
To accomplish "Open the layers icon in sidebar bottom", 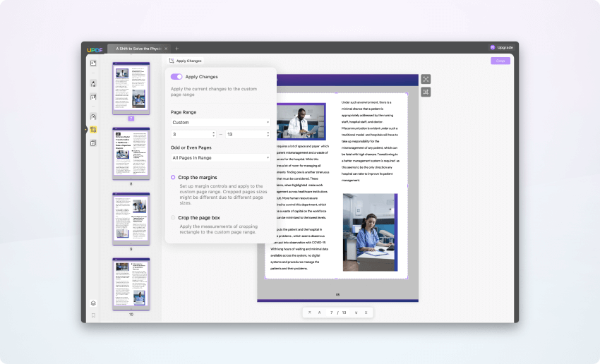I will click(x=93, y=303).
